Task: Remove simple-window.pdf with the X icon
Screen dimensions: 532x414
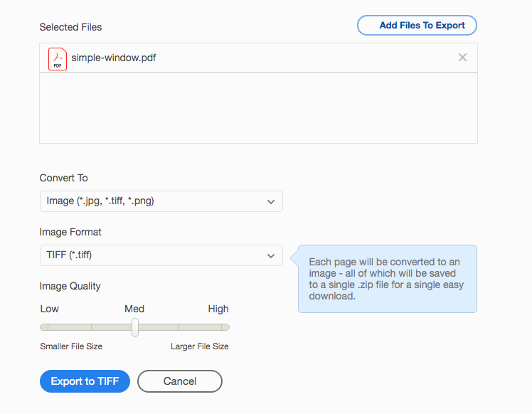Action: coord(462,58)
